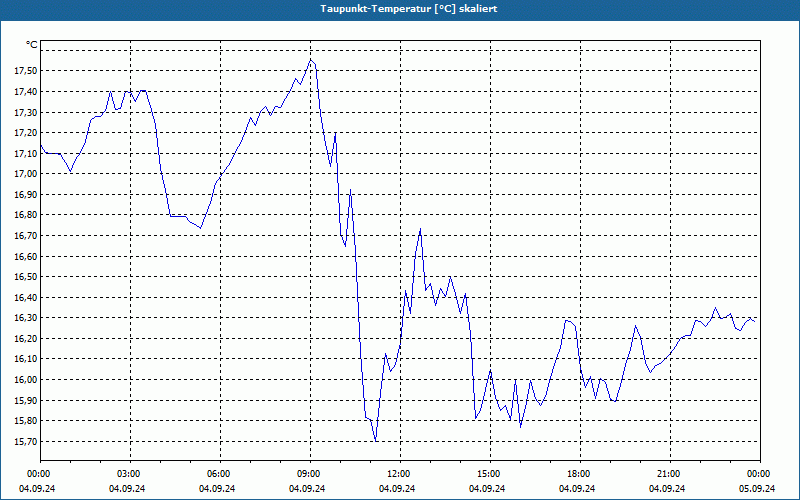Click the 04.09.24 date under 06:00
This screenshot has height=500, width=800.
click(217, 488)
